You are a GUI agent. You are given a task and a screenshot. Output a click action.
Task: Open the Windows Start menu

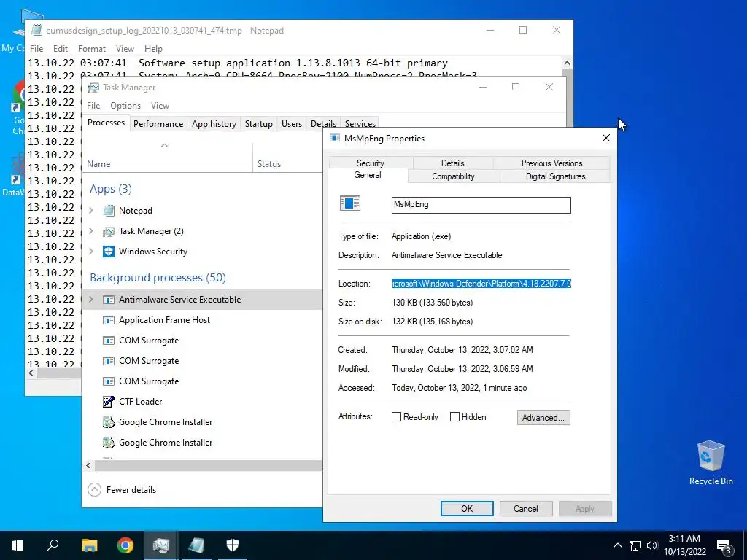coord(18,545)
